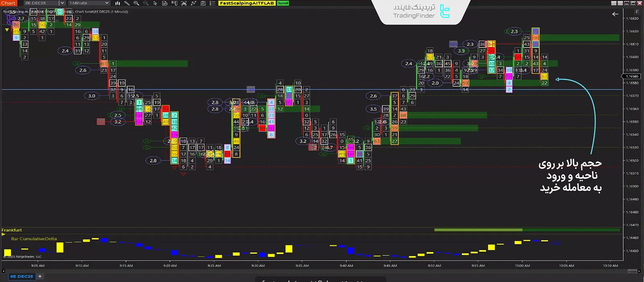Open the chart properties list icon

coord(212,3)
